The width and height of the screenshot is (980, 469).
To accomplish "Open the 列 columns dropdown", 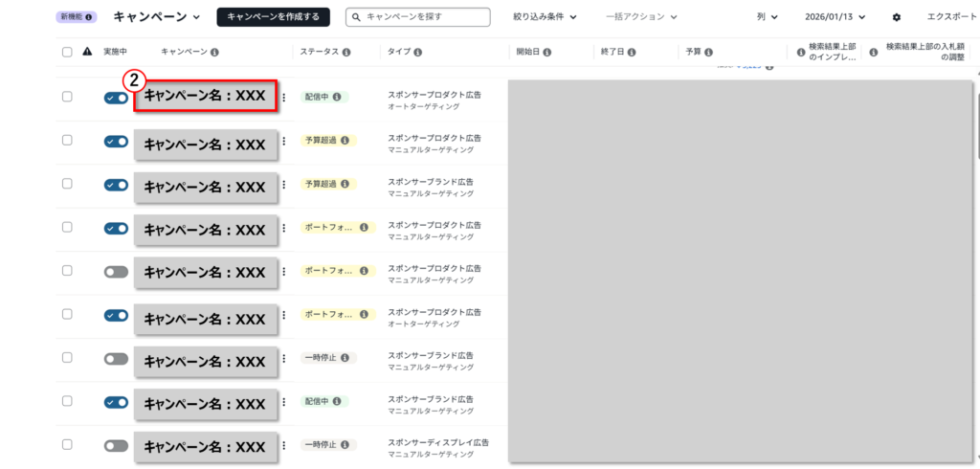I will click(x=767, y=17).
